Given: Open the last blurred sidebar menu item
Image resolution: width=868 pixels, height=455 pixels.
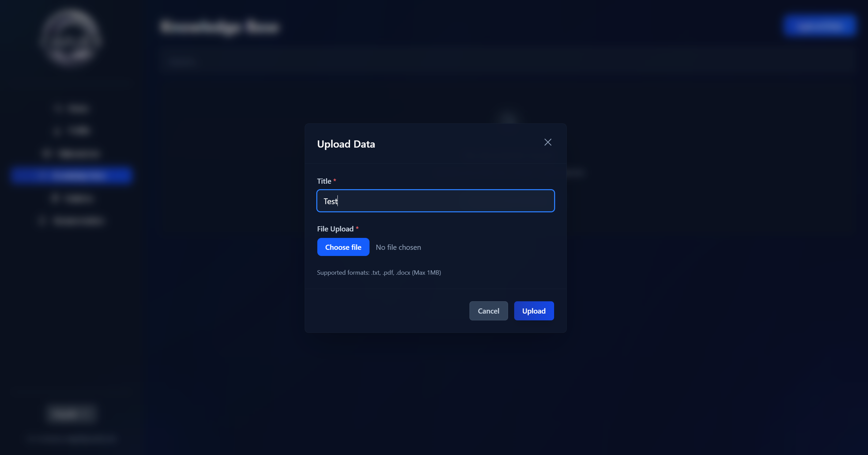Looking at the screenshot, I should coord(72,221).
